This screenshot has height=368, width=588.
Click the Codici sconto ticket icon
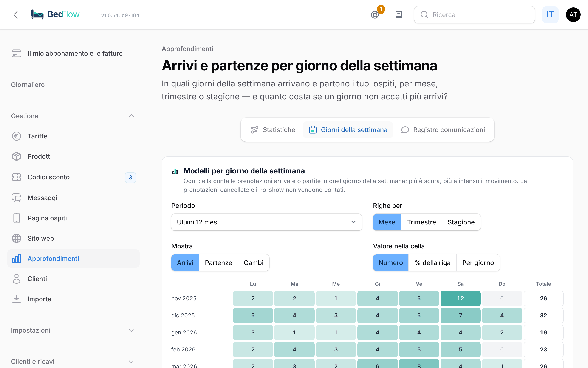tap(17, 177)
